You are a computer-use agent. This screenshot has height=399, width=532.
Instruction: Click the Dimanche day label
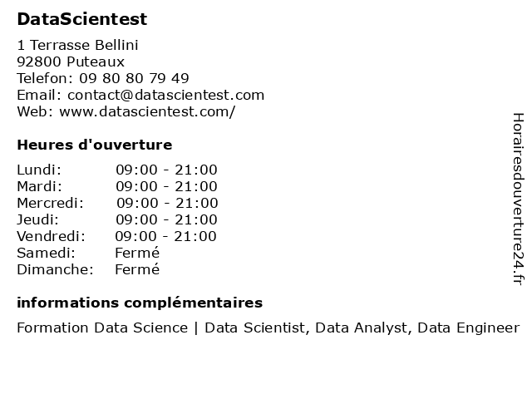pyautogui.click(x=55, y=269)
